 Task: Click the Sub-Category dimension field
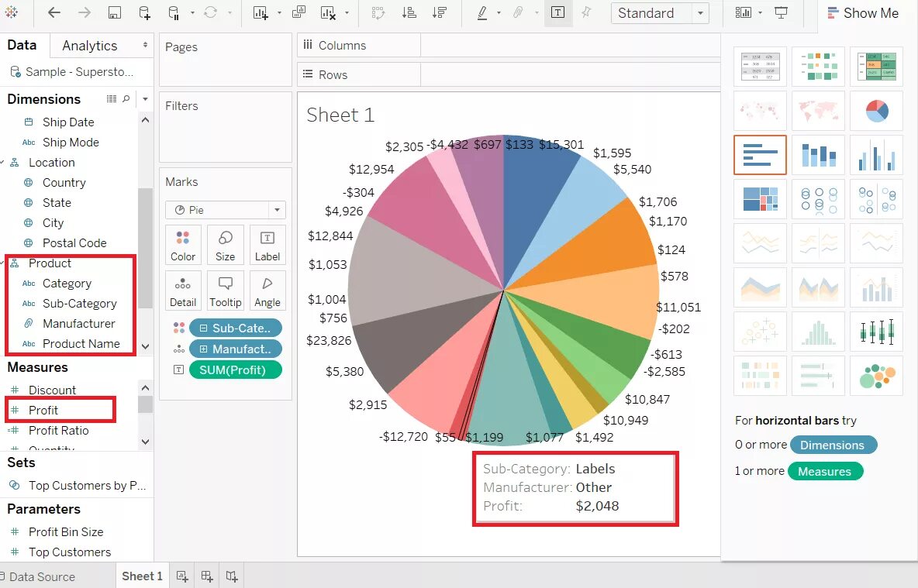coord(80,303)
